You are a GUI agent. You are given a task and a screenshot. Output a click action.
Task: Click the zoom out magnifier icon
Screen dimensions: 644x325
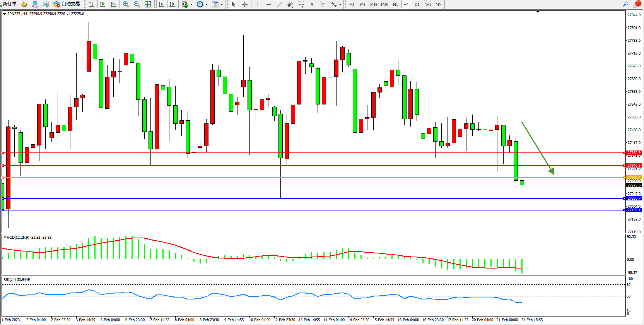[x=137, y=4]
